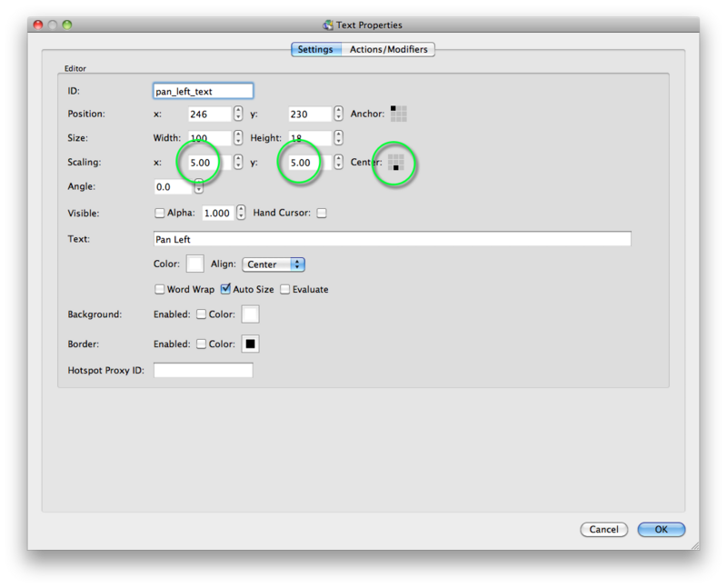Click the Size Height stepper
This screenshot has height=588, width=727.
[338, 138]
